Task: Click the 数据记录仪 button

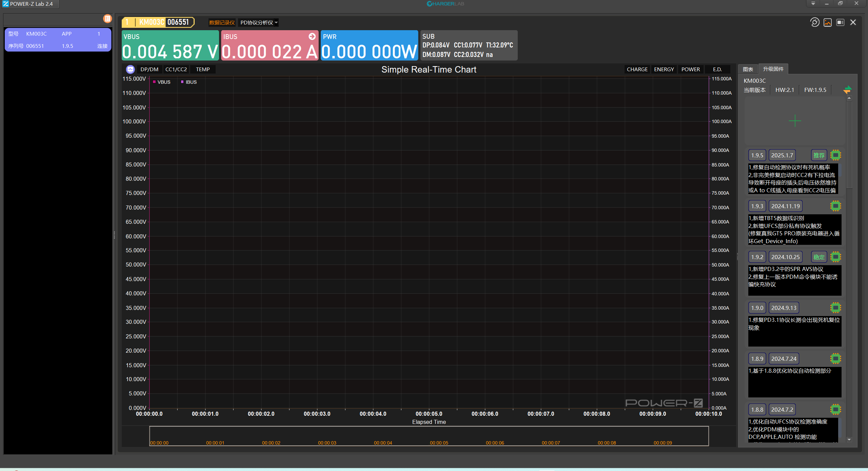Action: click(222, 23)
